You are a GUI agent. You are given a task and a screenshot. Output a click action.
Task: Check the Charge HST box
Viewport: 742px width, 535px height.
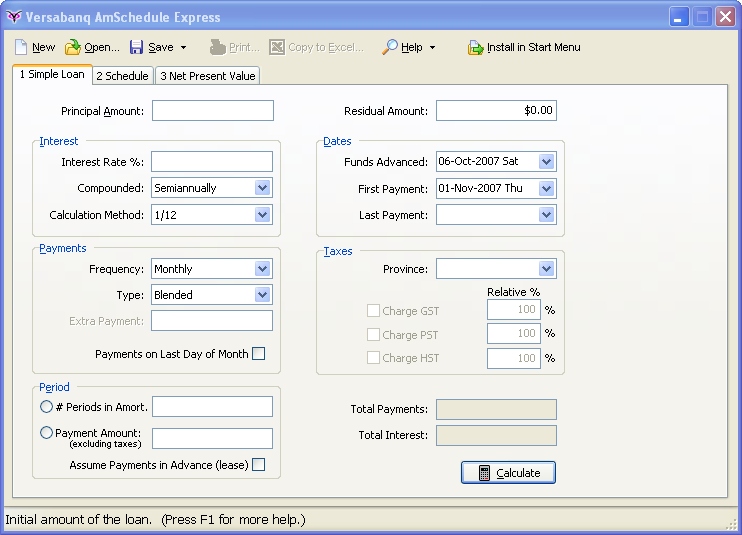coord(373,358)
